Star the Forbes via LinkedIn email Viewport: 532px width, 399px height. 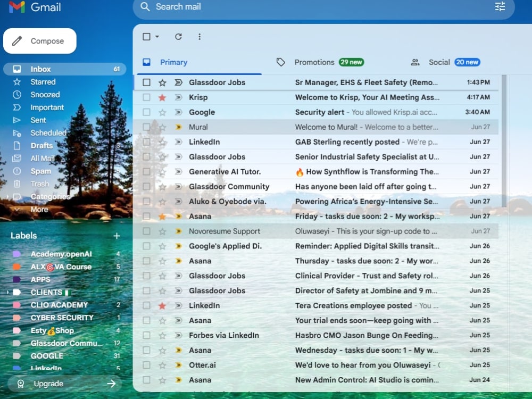point(162,336)
